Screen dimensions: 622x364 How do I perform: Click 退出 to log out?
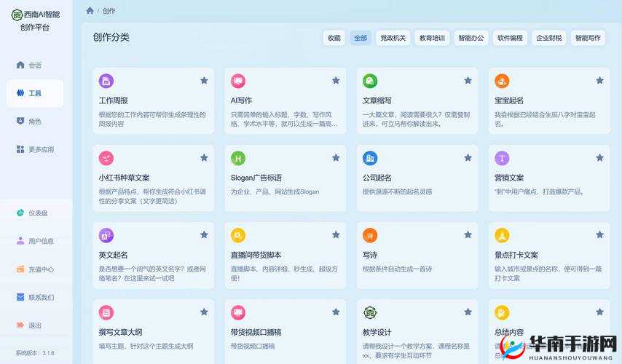(35, 325)
